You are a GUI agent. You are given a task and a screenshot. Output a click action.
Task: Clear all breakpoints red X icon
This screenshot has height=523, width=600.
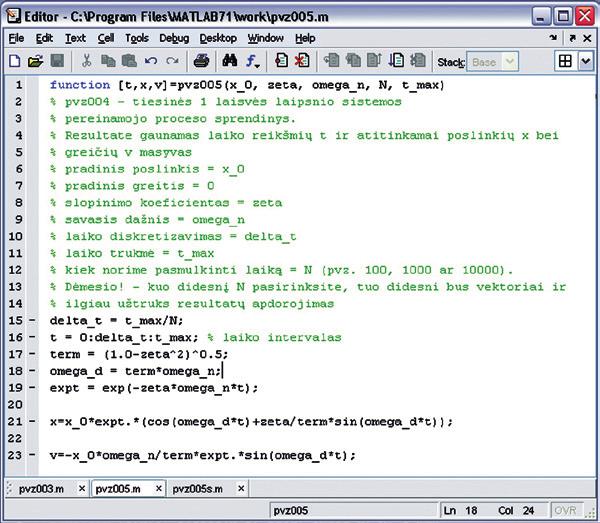302,61
